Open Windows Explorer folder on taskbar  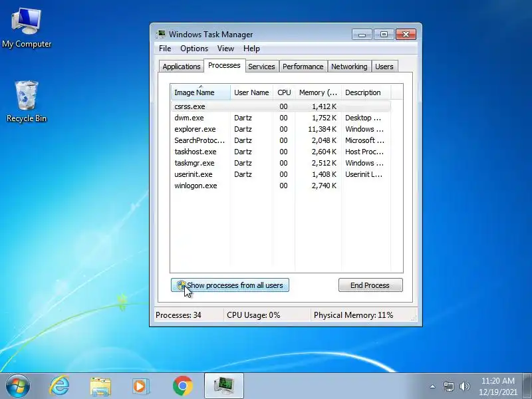coord(100,386)
